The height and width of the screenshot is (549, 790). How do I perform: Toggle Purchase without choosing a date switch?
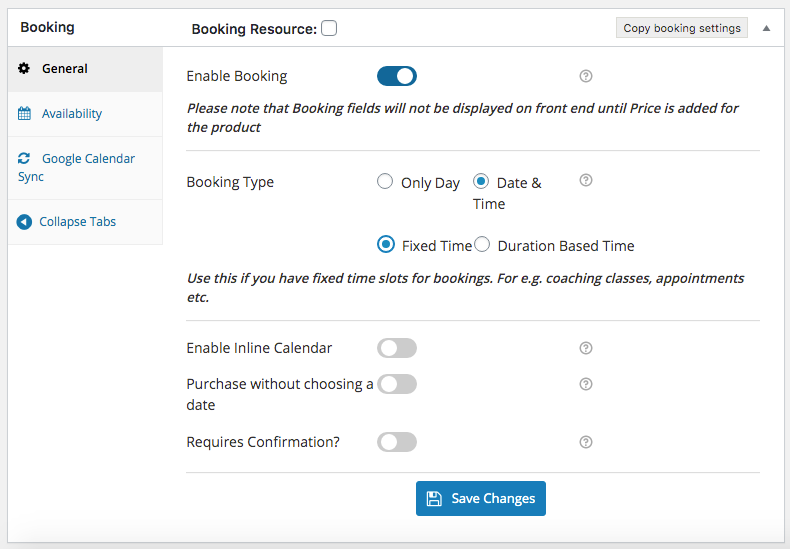[x=397, y=384]
